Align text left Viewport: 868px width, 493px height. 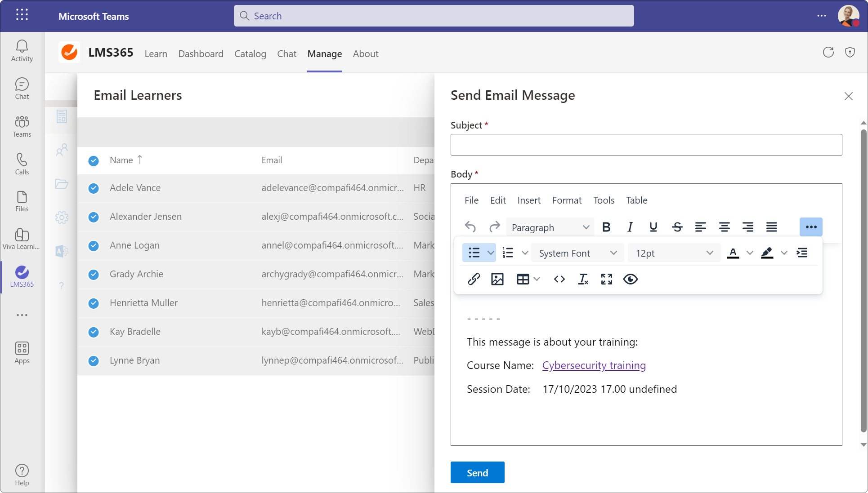point(701,227)
